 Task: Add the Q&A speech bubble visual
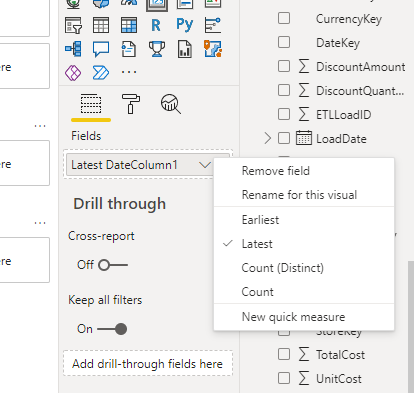(101, 49)
